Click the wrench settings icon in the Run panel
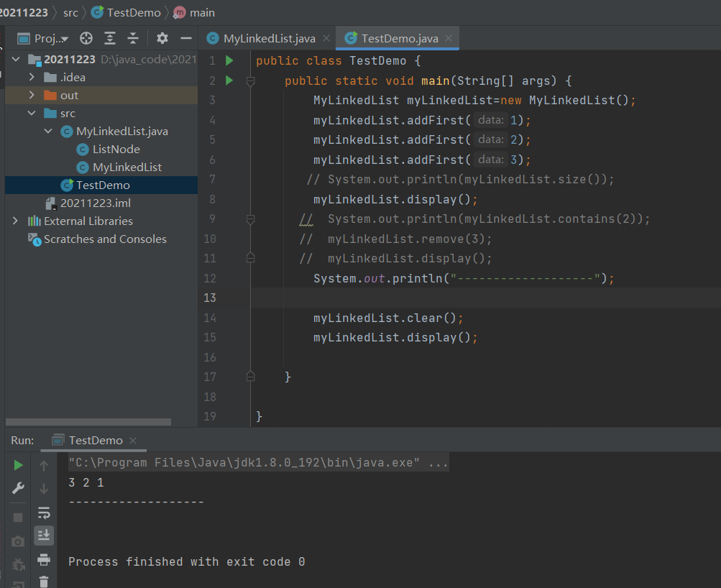Screen dimensions: 721x588 (x=18, y=488)
